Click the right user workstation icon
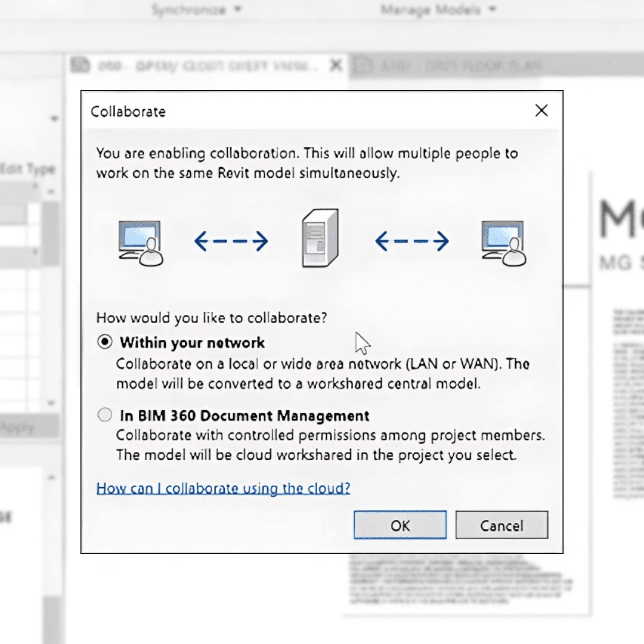Viewport: 644px width, 644px height. [x=504, y=242]
